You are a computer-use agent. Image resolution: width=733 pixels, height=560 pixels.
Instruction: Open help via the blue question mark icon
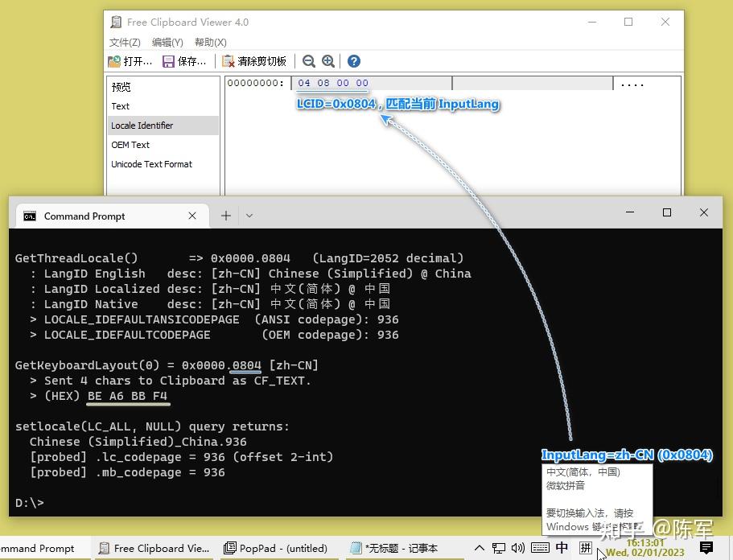pos(353,61)
